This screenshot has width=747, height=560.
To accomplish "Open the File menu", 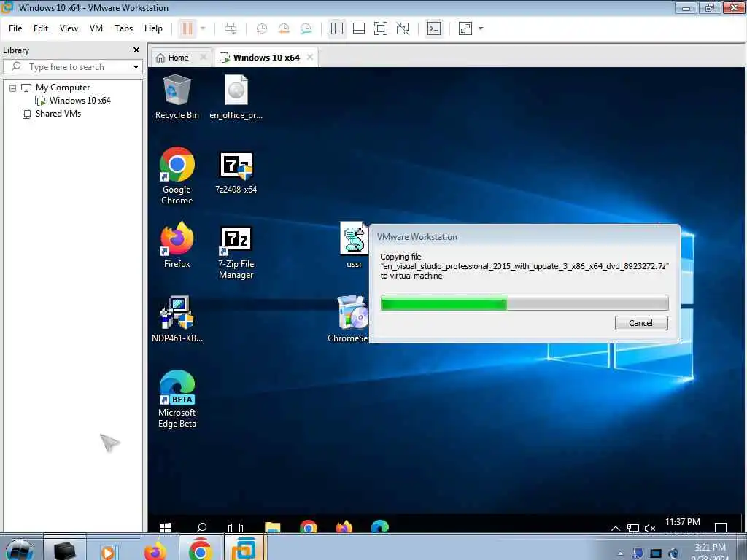I will [15, 28].
